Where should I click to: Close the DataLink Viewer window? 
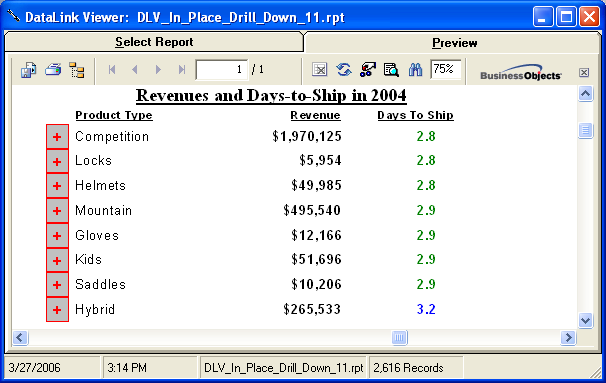(x=589, y=17)
